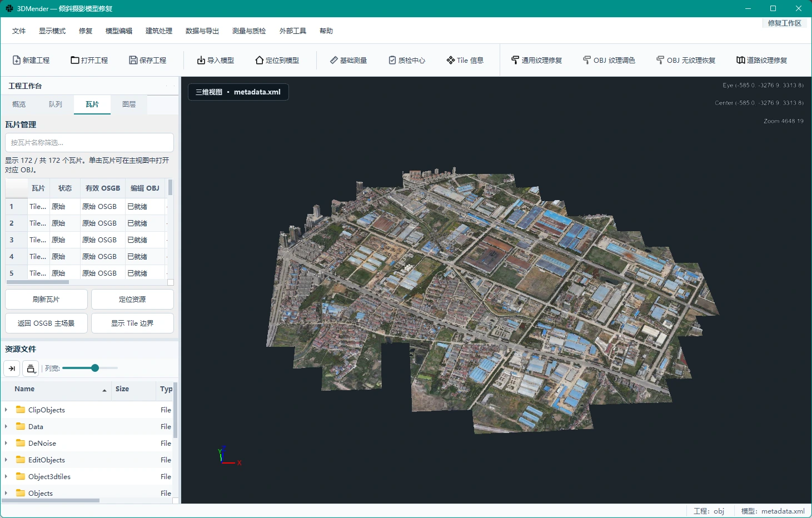Start the 通用纹理修复 tool
The image size is (812, 518).
[x=537, y=60]
